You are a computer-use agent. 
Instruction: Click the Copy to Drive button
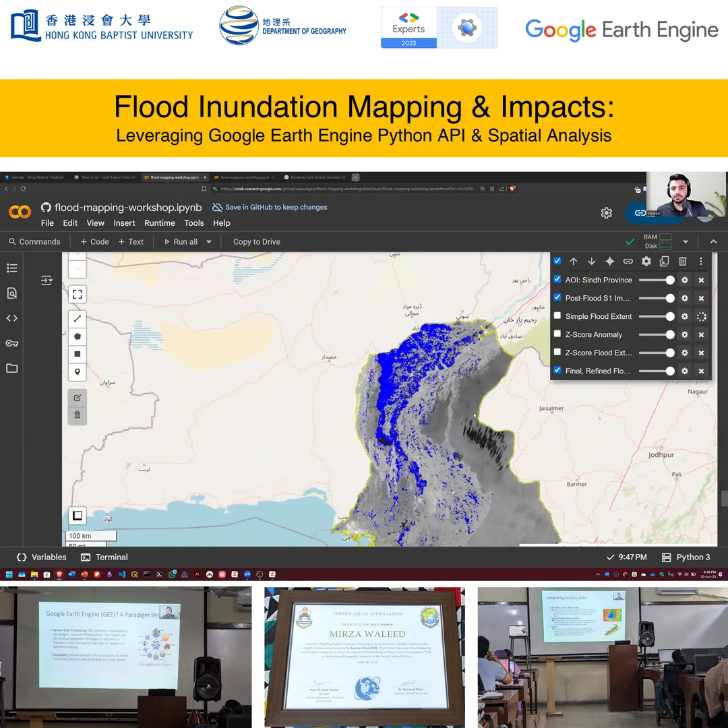point(256,242)
